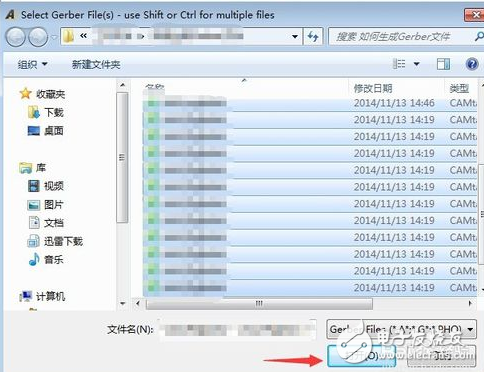Click the folder icon in the address bar
This screenshot has width=484, height=372.
[69, 36]
